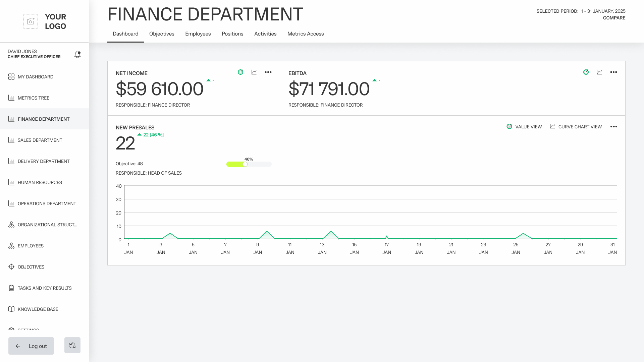
Task: Click the notification bell icon
Action: pos(77,54)
